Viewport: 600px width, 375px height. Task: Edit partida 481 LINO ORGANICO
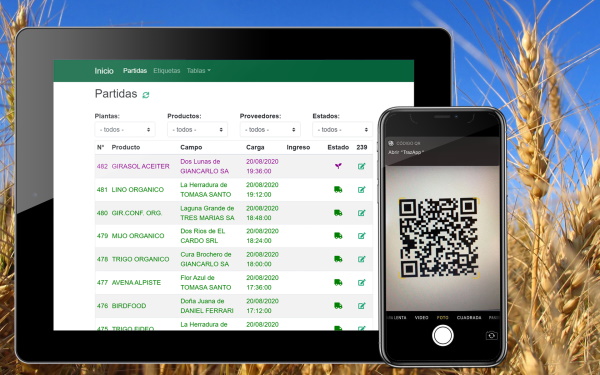[362, 189]
